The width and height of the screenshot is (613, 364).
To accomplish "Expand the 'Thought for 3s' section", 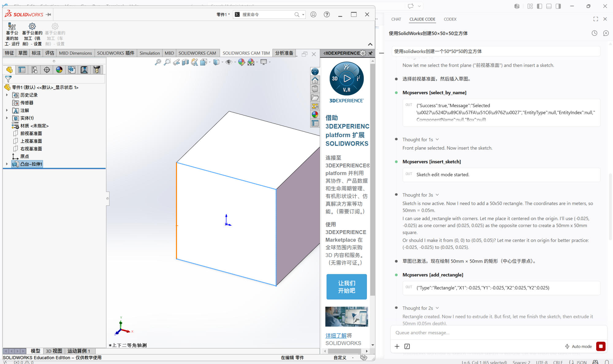I will pos(421,195).
